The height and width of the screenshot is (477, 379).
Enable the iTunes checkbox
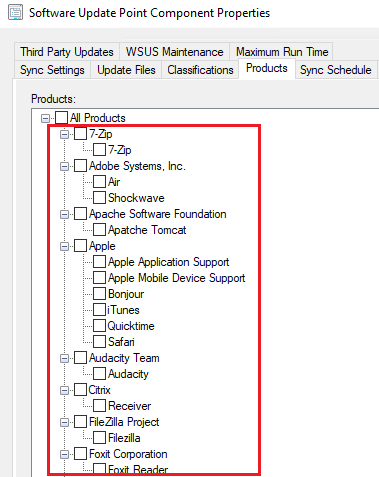click(x=99, y=310)
